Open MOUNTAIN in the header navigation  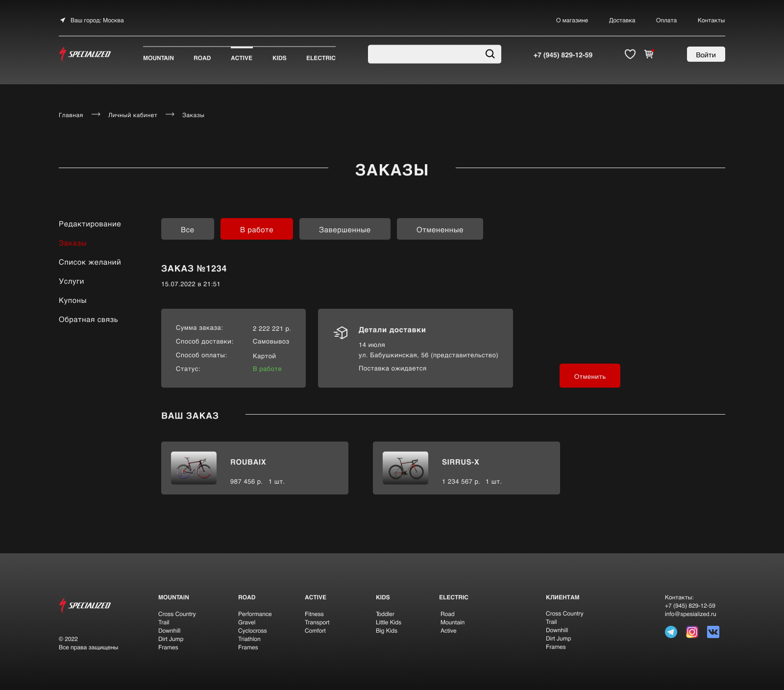tap(158, 58)
